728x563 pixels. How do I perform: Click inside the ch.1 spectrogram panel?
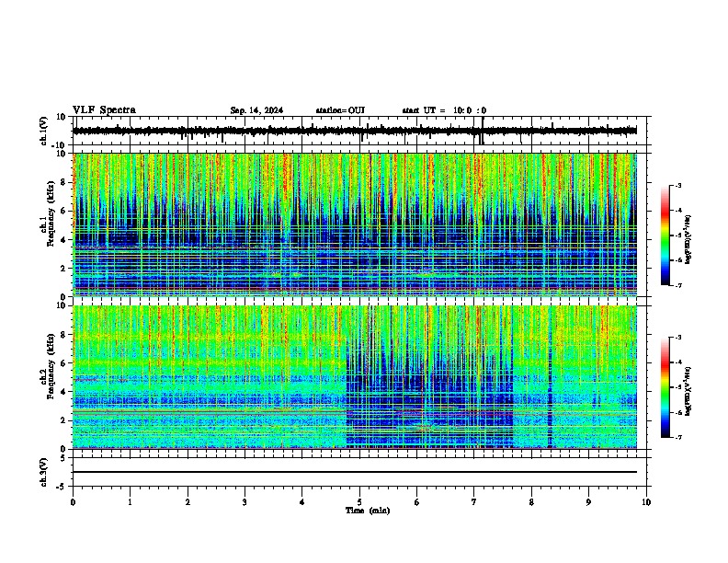click(355, 224)
